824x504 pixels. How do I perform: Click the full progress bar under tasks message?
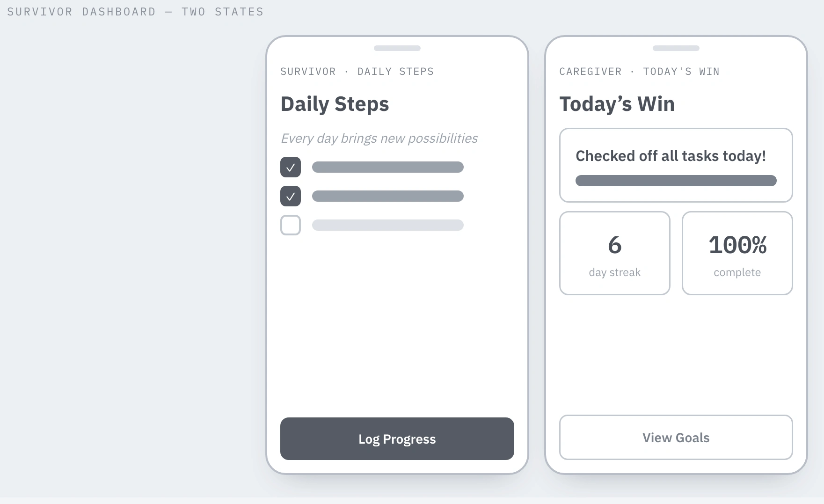click(676, 181)
